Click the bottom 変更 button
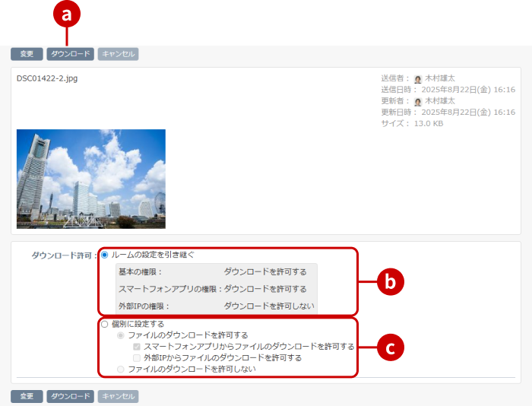This screenshot has height=406, width=532. (27, 396)
